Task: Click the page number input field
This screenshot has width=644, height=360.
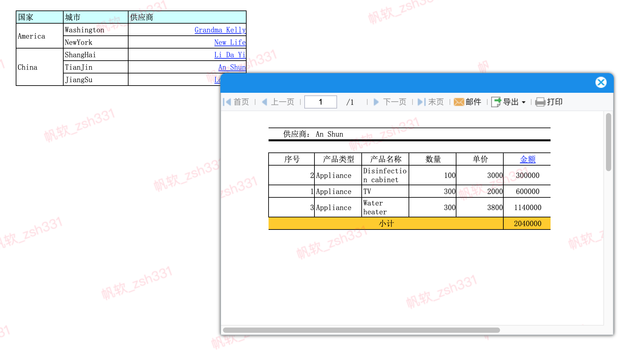Action: pos(320,102)
